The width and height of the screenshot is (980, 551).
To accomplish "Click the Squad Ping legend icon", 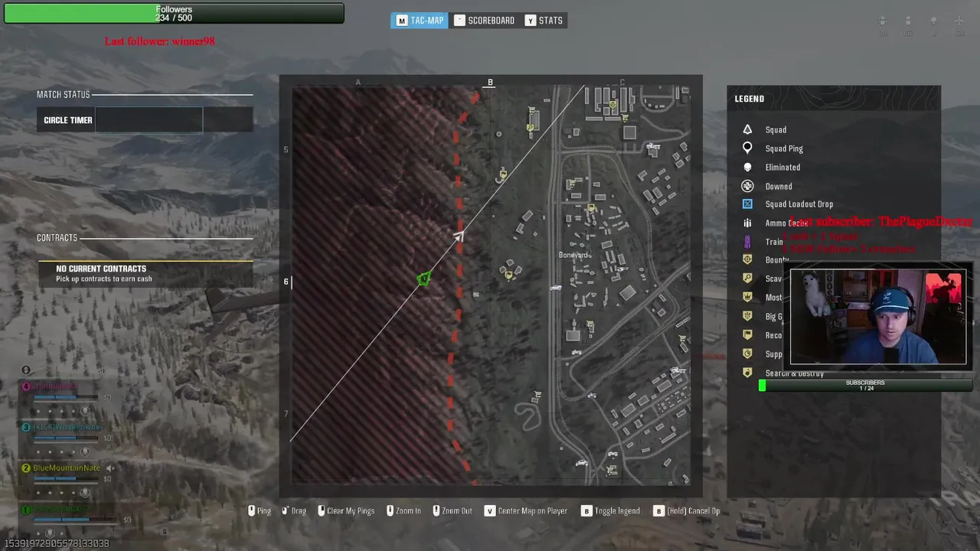I will click(747, 148).
